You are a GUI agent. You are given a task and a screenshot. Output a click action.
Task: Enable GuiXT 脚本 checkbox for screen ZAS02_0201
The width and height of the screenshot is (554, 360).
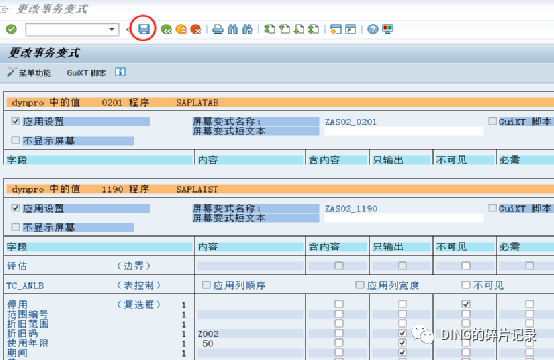pyautogui.click(x=492, y=121)
